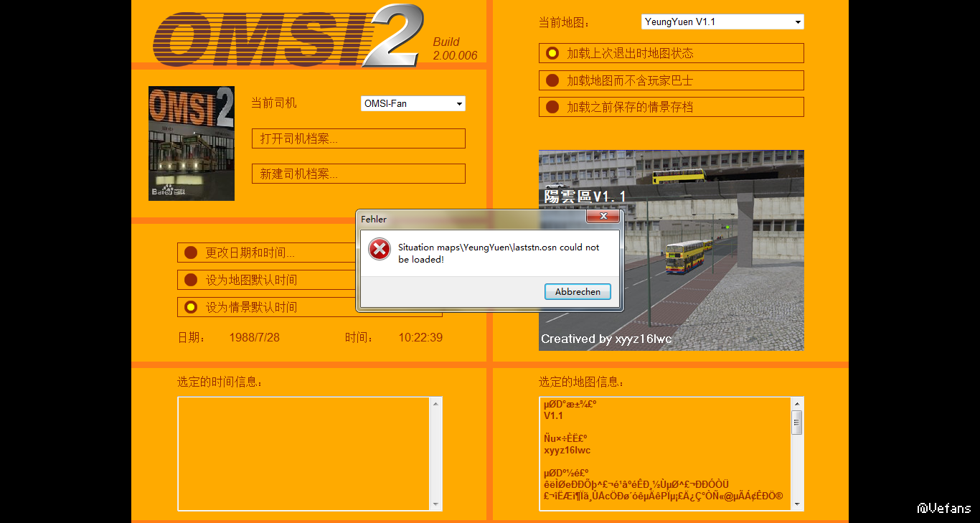Choose the 设为情景默认时间 option
980x523 pixels.
(267, 307)
